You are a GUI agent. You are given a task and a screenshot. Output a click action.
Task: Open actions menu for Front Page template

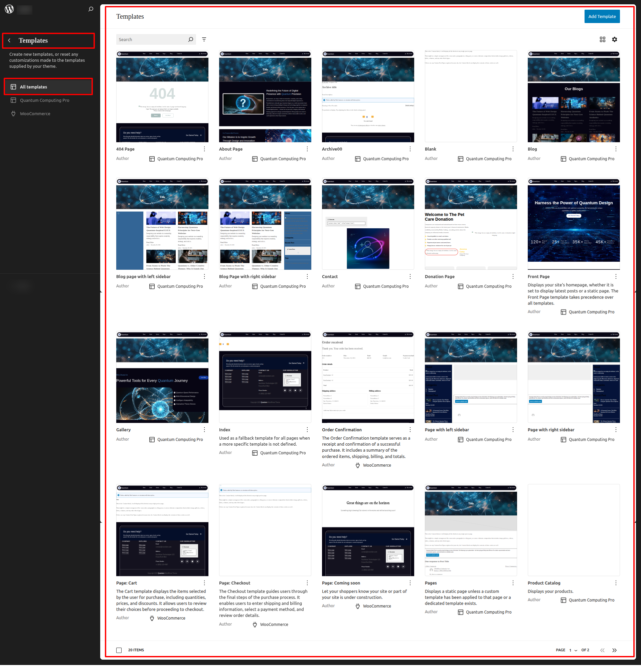(616, 277)
